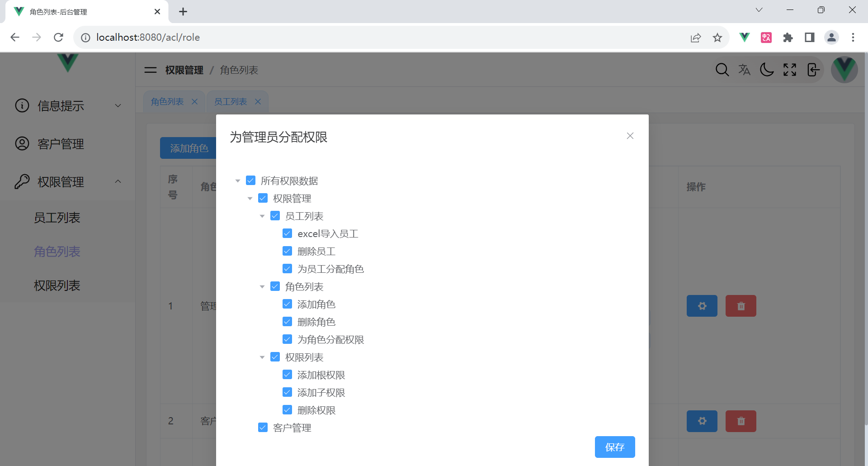Expand the 信息提示 sidebar menu
868x466 pixels.
pyautogui.click(x=68, y=106)
